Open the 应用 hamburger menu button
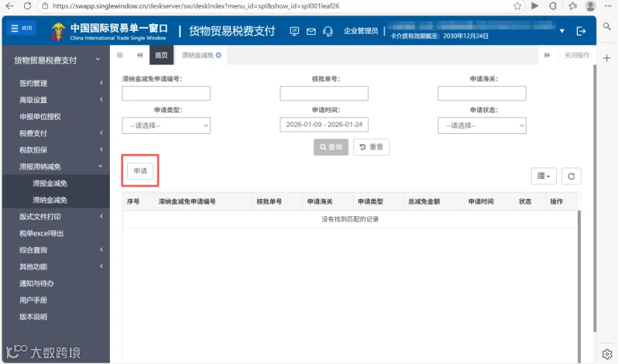This screenshot has width=618, height=364. (x=22, y=28)
